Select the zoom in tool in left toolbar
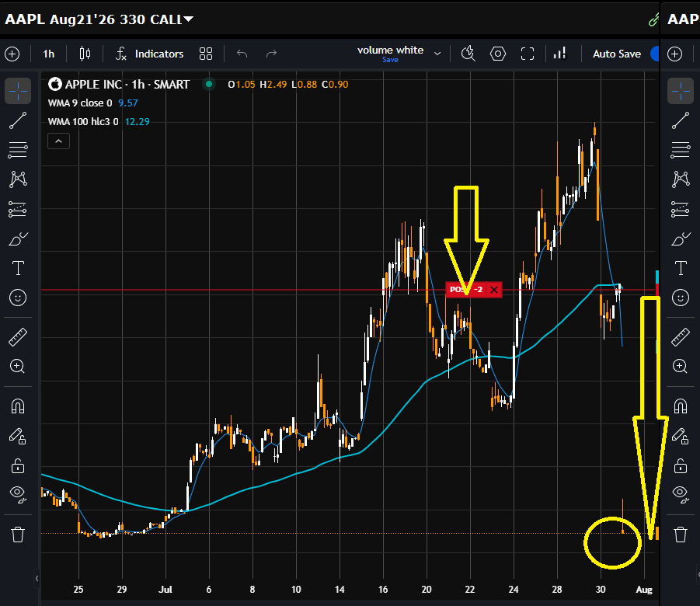Viewport: 700px width, 606px height. (x=17, y=367)
